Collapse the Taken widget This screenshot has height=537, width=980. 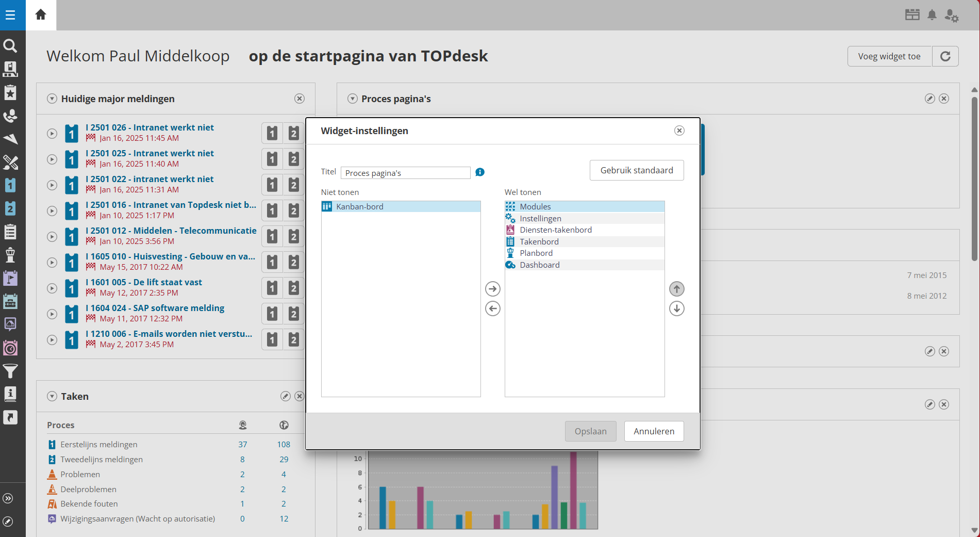pos(52,396)
